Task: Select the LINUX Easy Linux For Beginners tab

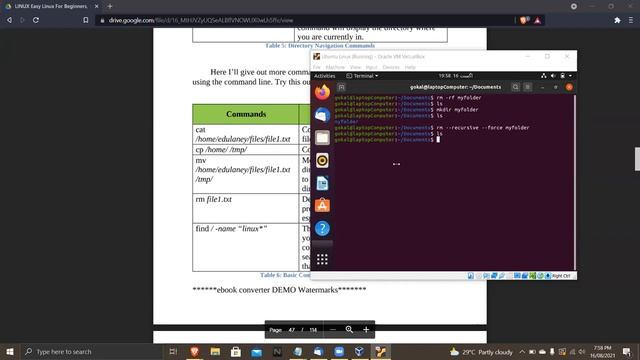Action: click(51, 7)
